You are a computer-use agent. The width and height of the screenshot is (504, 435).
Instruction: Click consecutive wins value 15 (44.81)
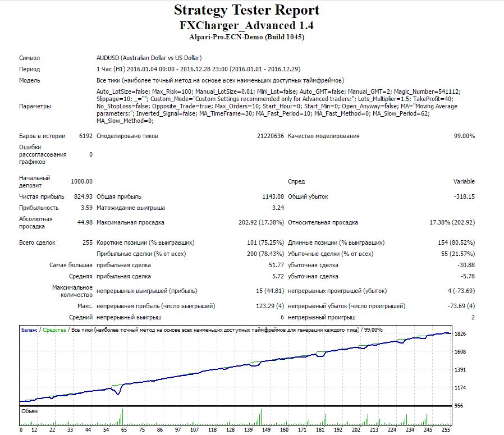pos(270,291)
